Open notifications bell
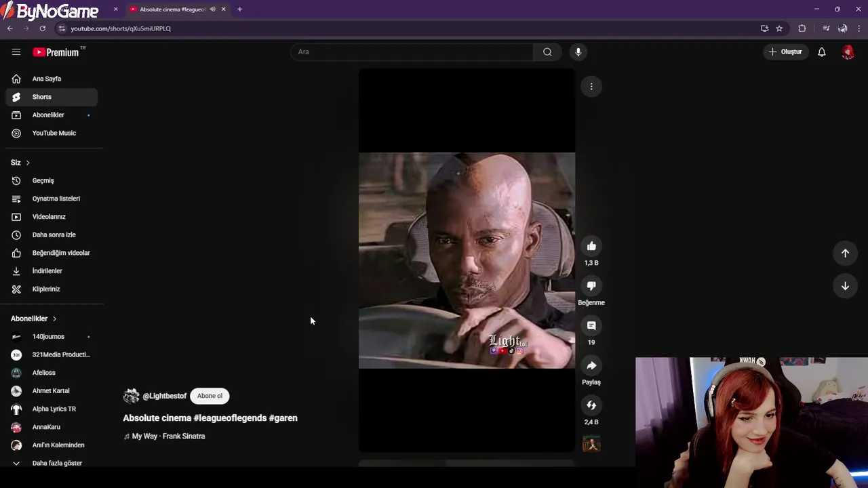The image size is (868, 488). point(821,52)
